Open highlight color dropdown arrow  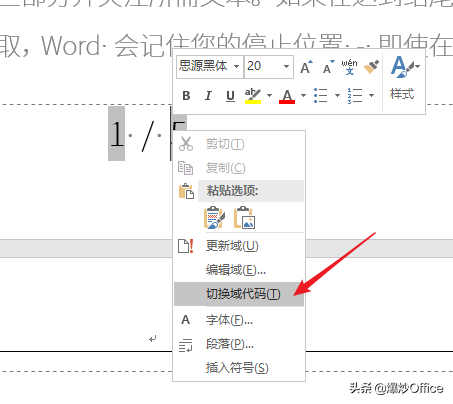point(269,96)
